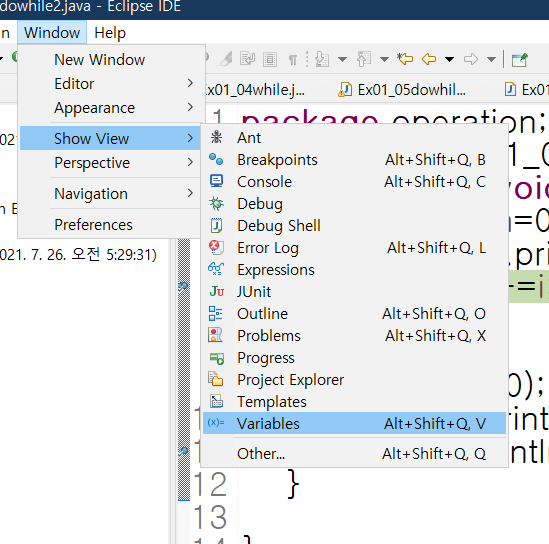The height and width of the screenshot is (544, 549).
Task: Switch to the Ex01_04while.java editor tab
Action: pos(255,90)
